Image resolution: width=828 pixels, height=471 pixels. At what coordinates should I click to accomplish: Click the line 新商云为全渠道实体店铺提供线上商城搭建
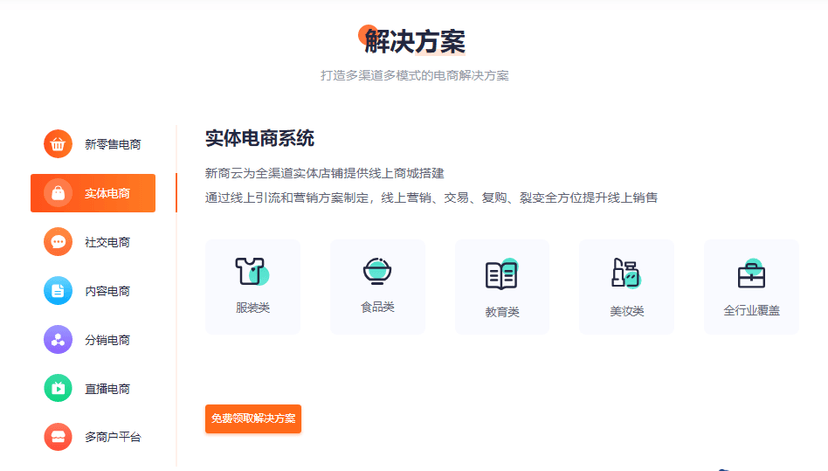[x=324, y=173]
